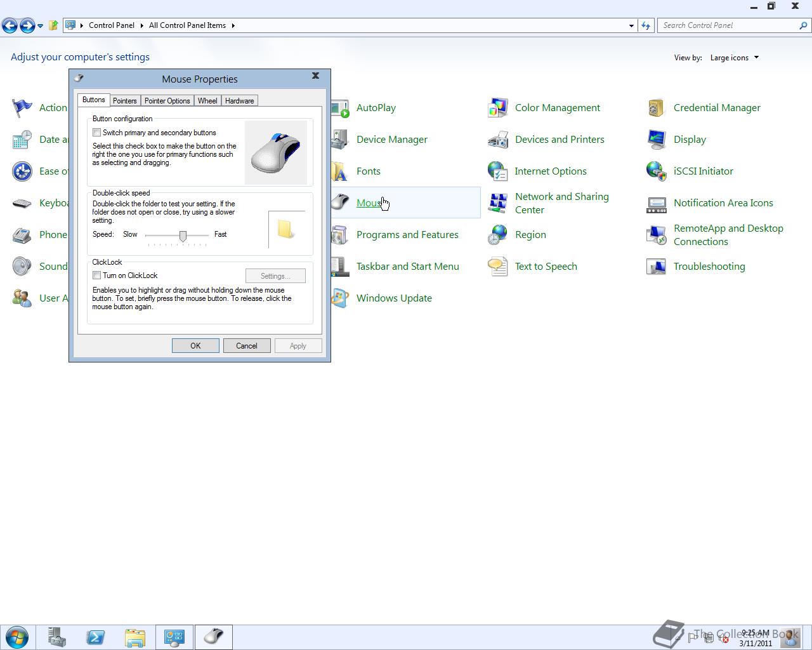The height and width of the screenshot is (650, 812).
Task: Open the recent pages dropdown arrow
Action: pos(40,26)
